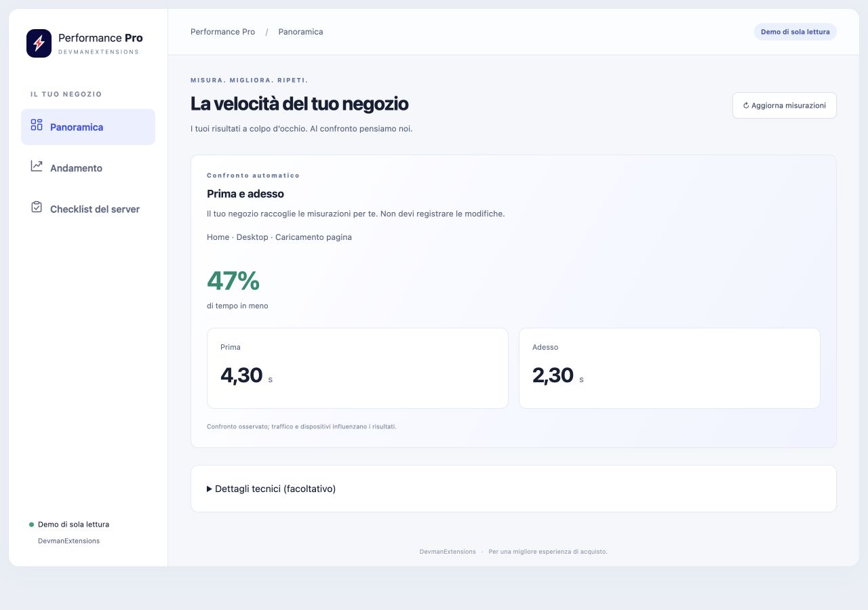Click the Prima e adesso heading

(x=245, y=194)
